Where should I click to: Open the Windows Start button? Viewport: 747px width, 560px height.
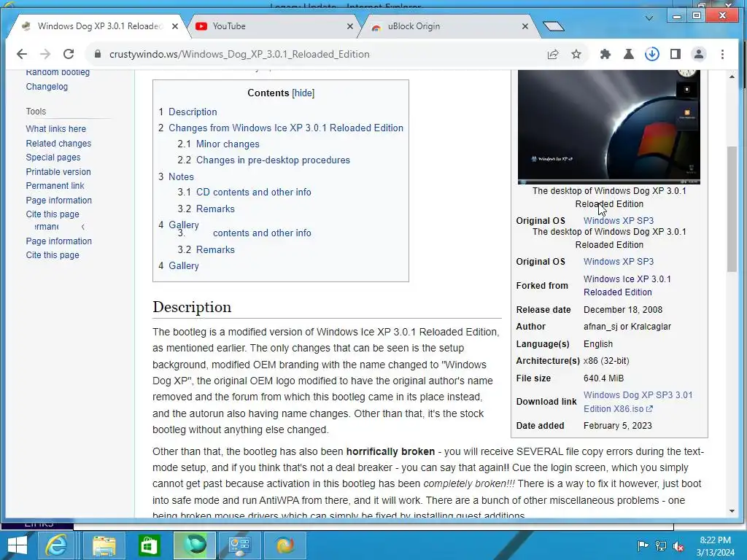point(18,545)
